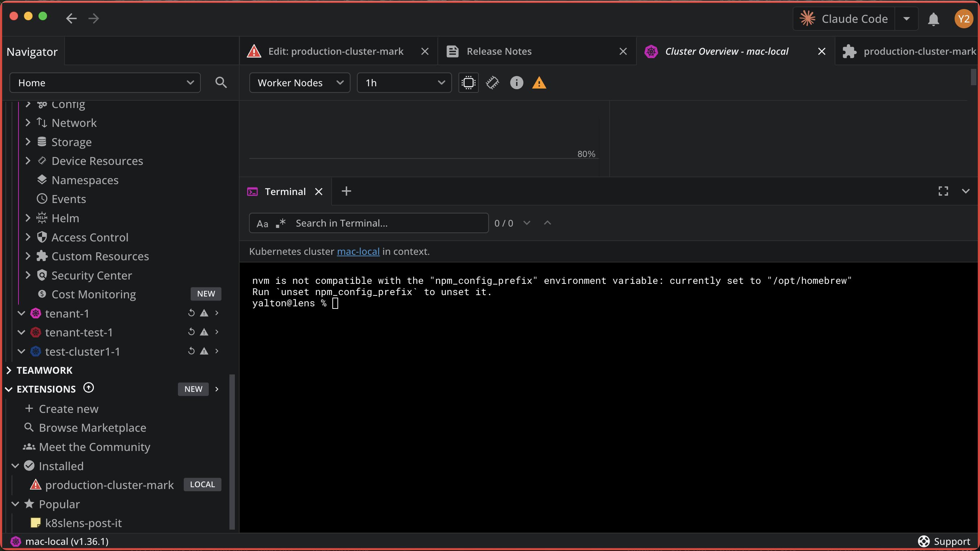The image size is (980, 551).
Task: Open the Claude Code dropdown arrow
Action: pos(906,18)
